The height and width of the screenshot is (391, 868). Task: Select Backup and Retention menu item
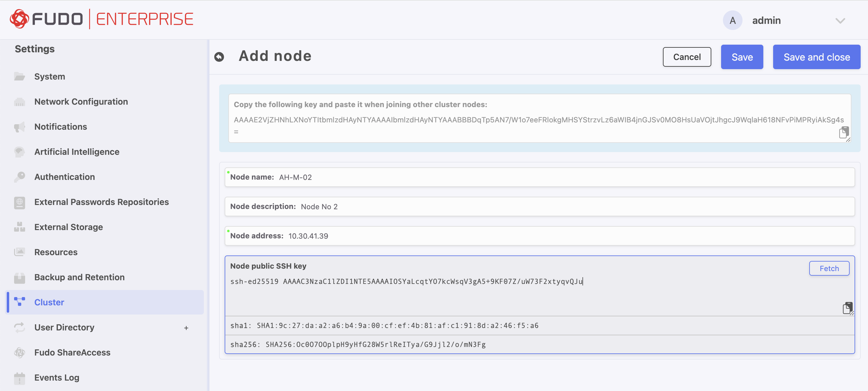click(x=79, y=277)
